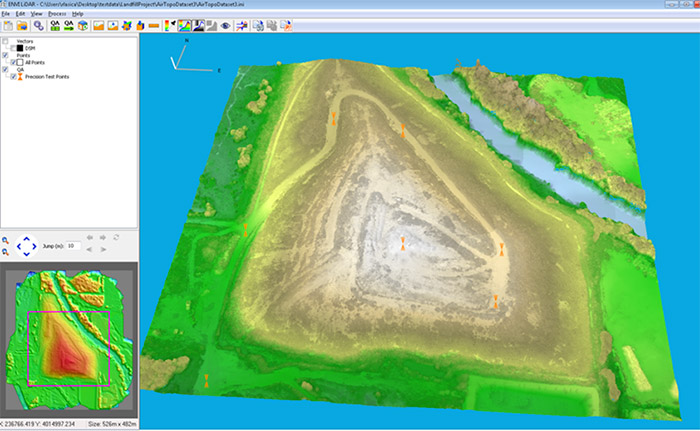
Task: Click the zoom in magnifier icon
Action: (x=6, y=240)
